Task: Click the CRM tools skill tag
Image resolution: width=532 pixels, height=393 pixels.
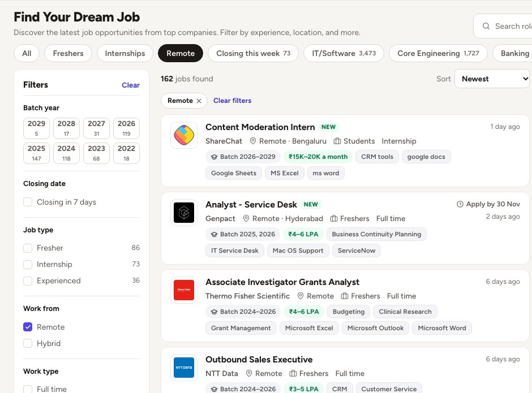Action: point(377,157)
